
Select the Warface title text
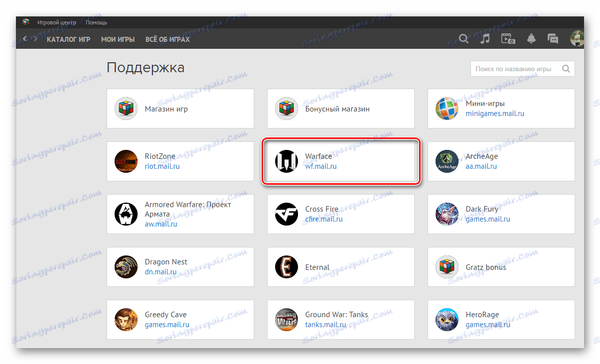318,156
